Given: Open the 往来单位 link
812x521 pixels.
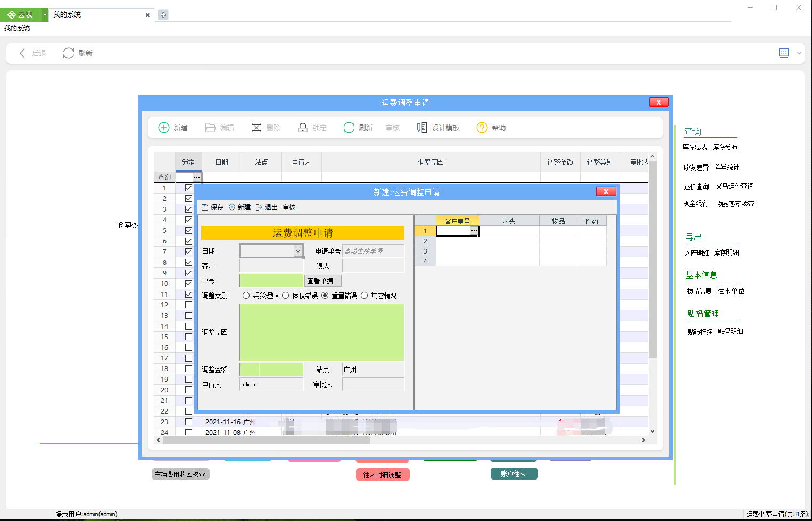Looking at the screenshot, I should (731, 291).
